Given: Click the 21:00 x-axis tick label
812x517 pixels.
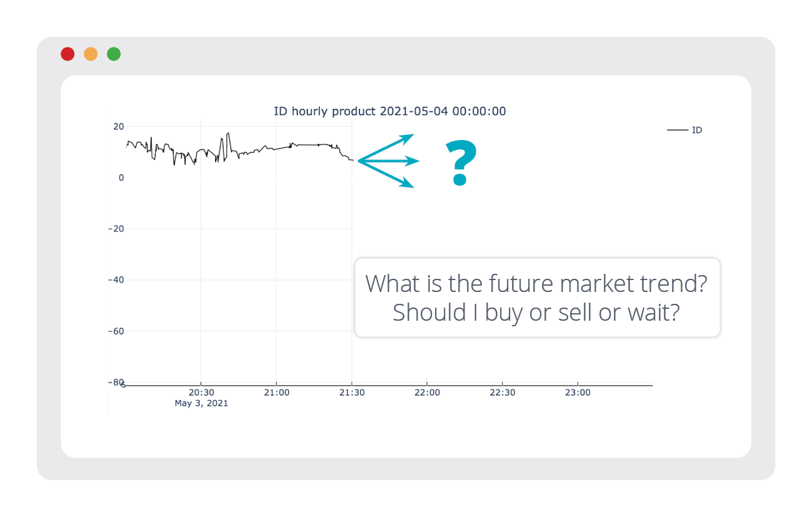Looking at the screenshot, I should pyautogui.click(x=276, y=393).
